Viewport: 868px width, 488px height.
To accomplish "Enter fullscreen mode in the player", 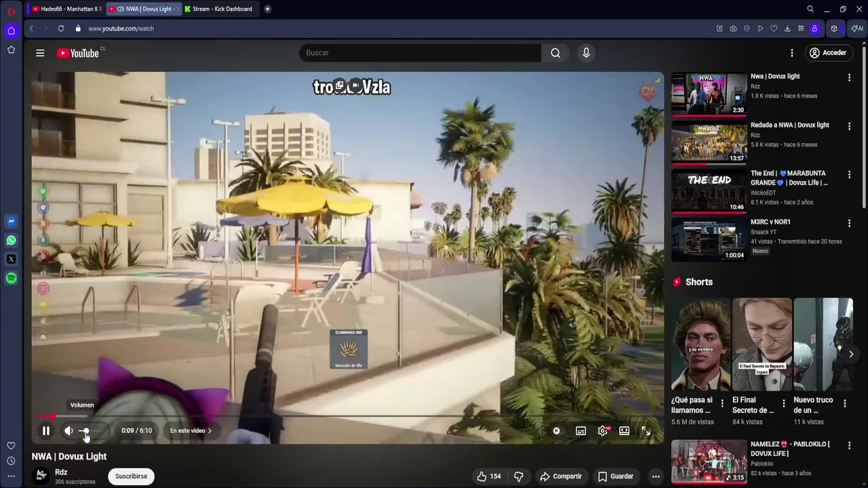I will coord(646,431).
